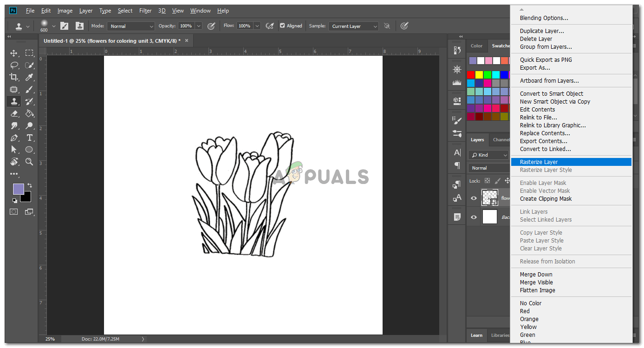Open the Mode dropdown in options bar
This screenshot has height=348, width=644.
(x=130, y=26)
